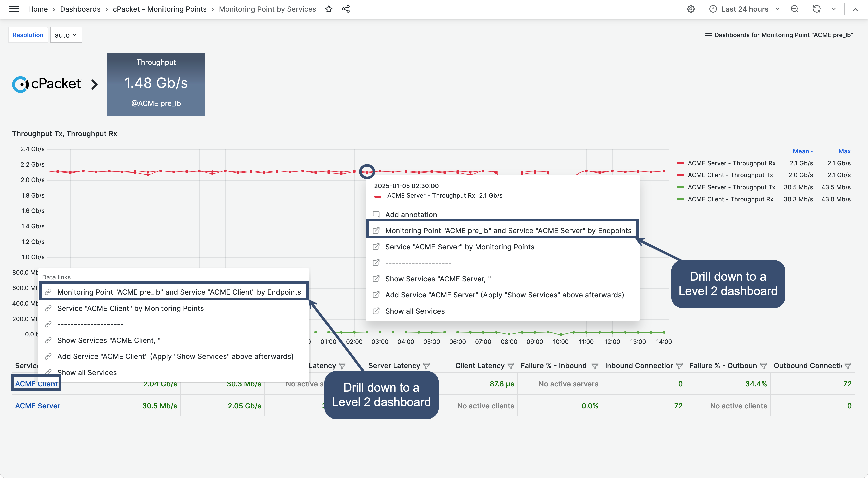
Task: Click the Server Latency column header
Action: click(394, 366)
